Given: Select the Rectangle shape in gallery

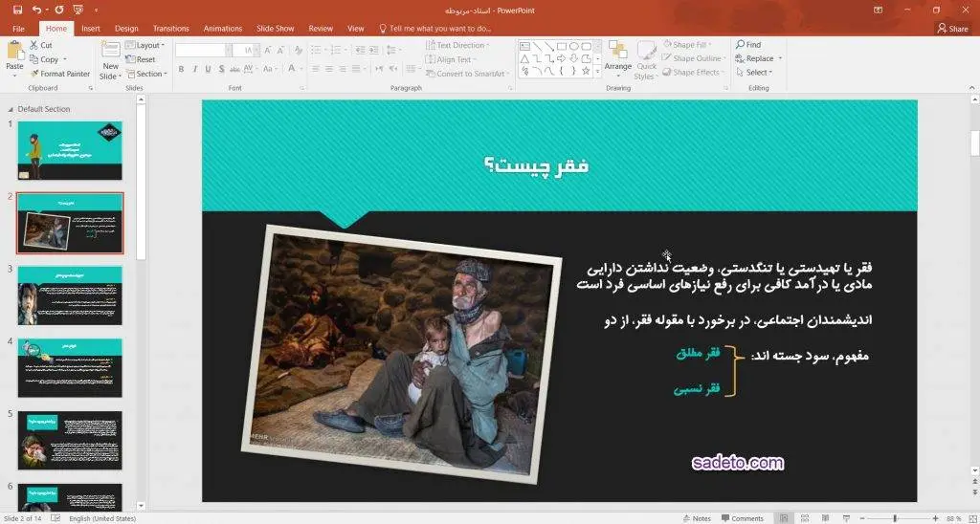Looking at the screenshot, I should pos(561,46).
